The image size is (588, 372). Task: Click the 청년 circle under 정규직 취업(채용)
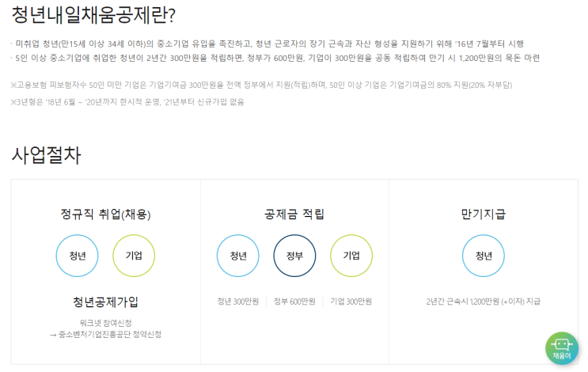[x=78, y=256]
